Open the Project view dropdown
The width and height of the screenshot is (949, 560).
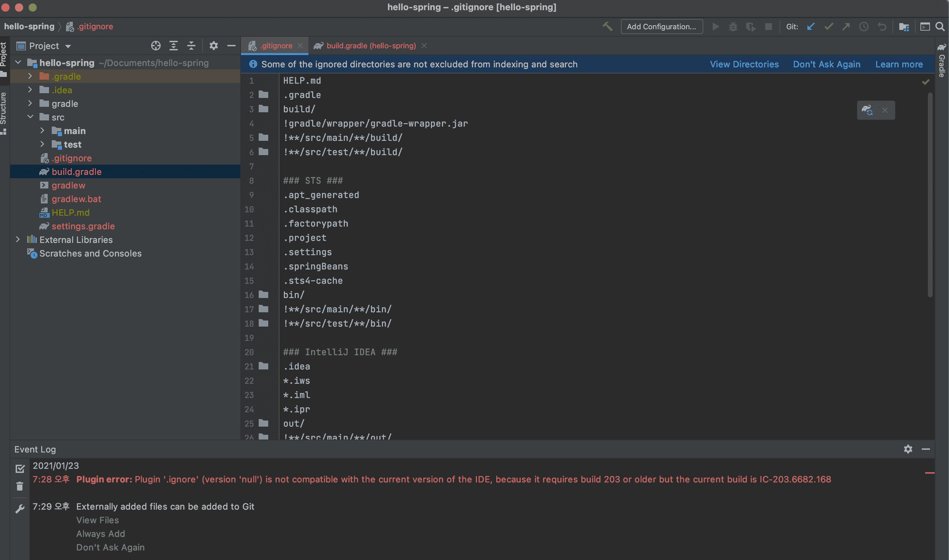pos(68,46)
